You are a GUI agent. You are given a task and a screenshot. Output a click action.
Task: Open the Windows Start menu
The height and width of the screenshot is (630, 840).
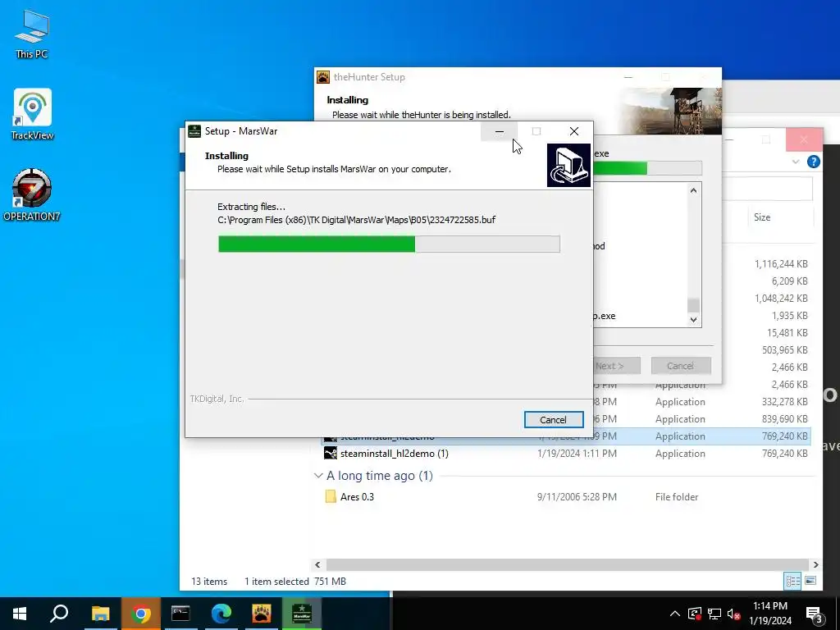(20, 614)
